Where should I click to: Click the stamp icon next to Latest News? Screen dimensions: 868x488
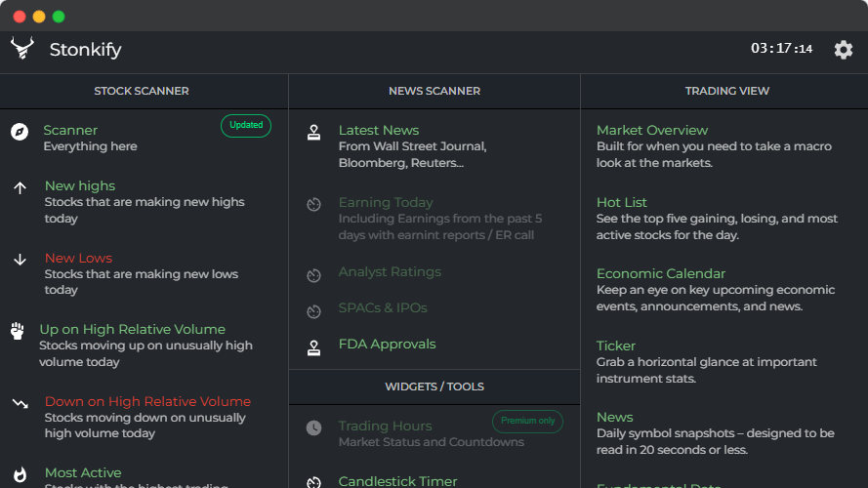(x=313, y=132)
